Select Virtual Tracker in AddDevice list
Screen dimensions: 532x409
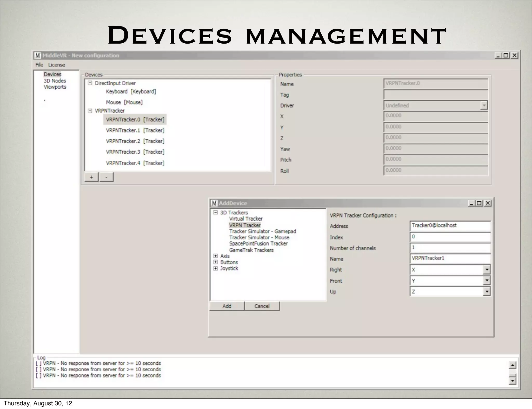pos(246,219)
